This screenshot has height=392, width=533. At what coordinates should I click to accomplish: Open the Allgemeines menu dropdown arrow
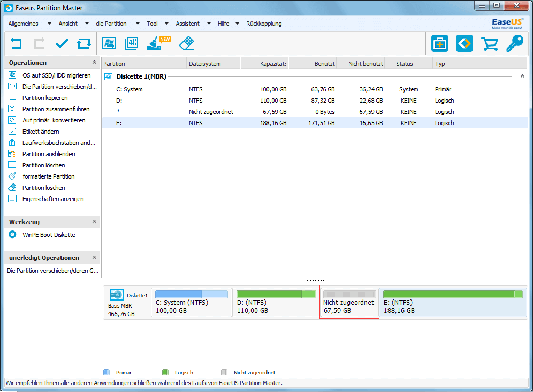tap(49, 24)
